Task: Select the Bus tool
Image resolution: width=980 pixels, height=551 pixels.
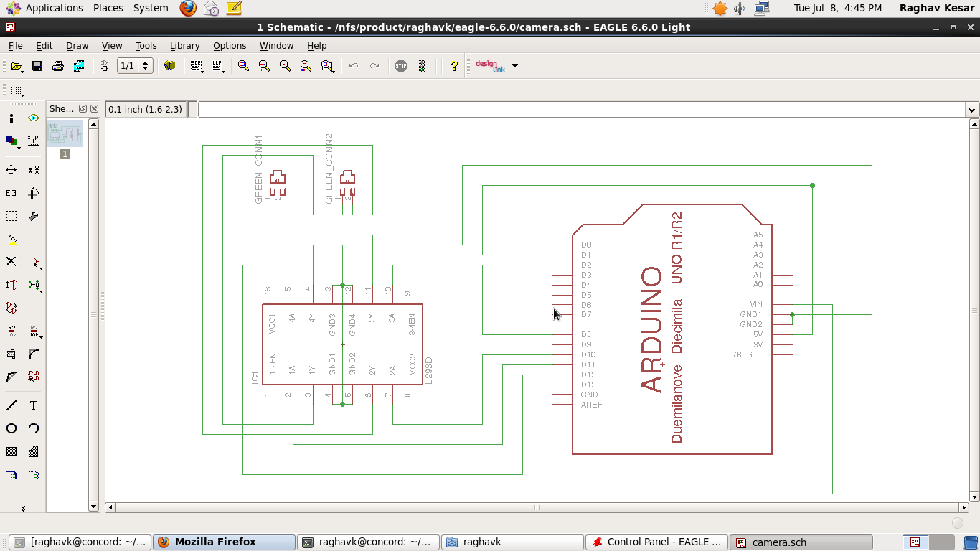Action: (x=11, y=474)
